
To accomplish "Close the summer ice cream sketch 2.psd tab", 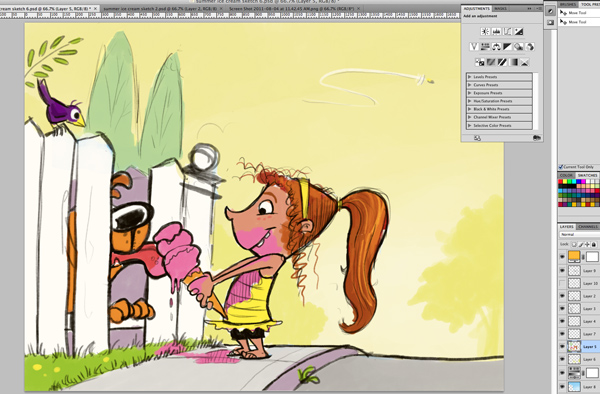I will 222,8.
